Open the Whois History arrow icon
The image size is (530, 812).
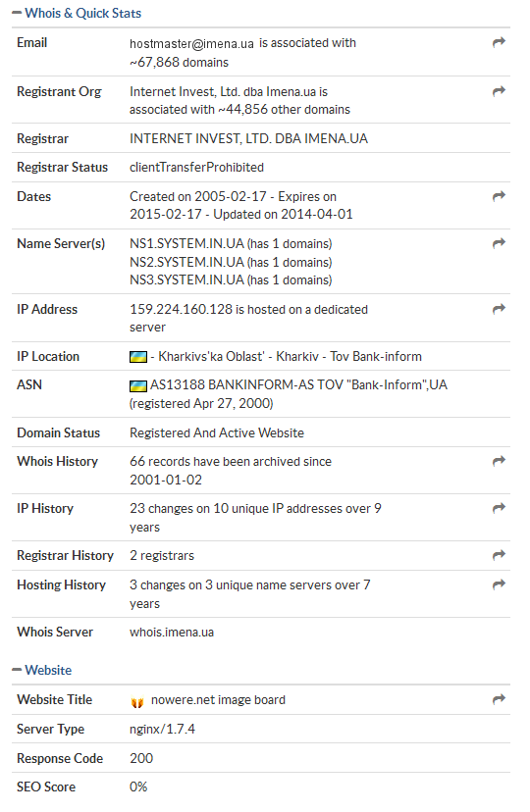(499, 461)
